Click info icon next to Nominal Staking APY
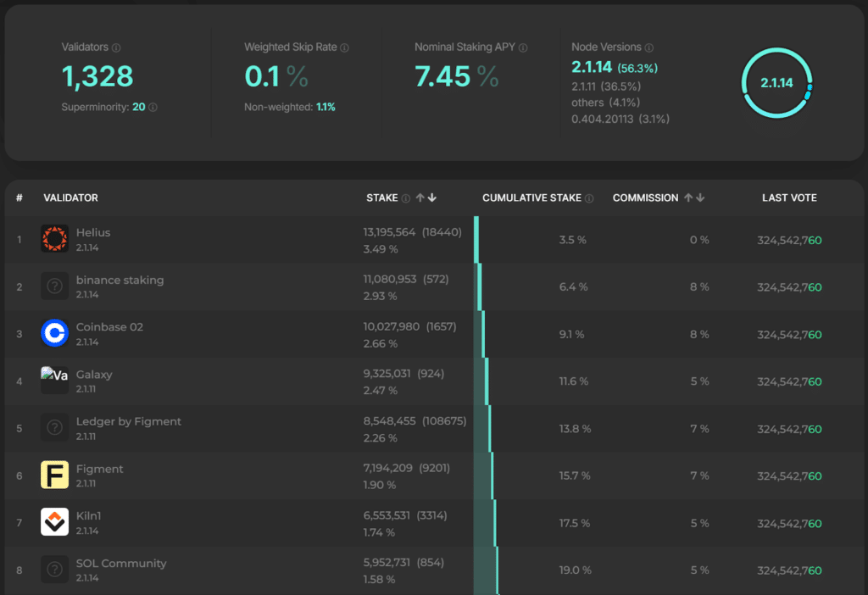This screenshot has height=595, width=868. pyautogui.click(x=523, y=48)
